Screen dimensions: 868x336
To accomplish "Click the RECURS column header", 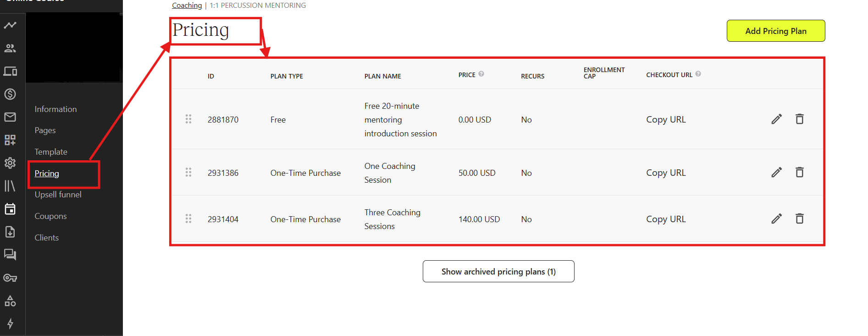I will (x=533, y=76).
